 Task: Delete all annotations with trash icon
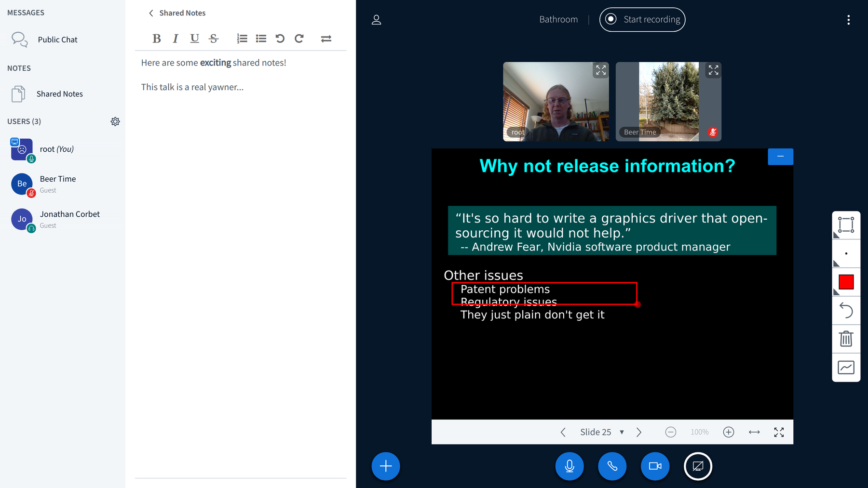click(846, 339)
